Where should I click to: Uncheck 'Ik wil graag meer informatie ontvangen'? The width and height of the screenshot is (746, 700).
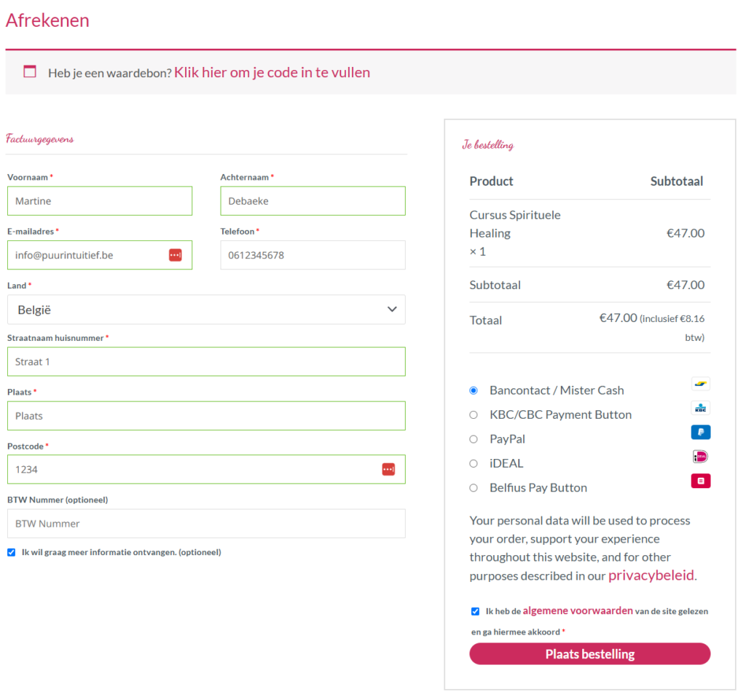tap(12, 552)
